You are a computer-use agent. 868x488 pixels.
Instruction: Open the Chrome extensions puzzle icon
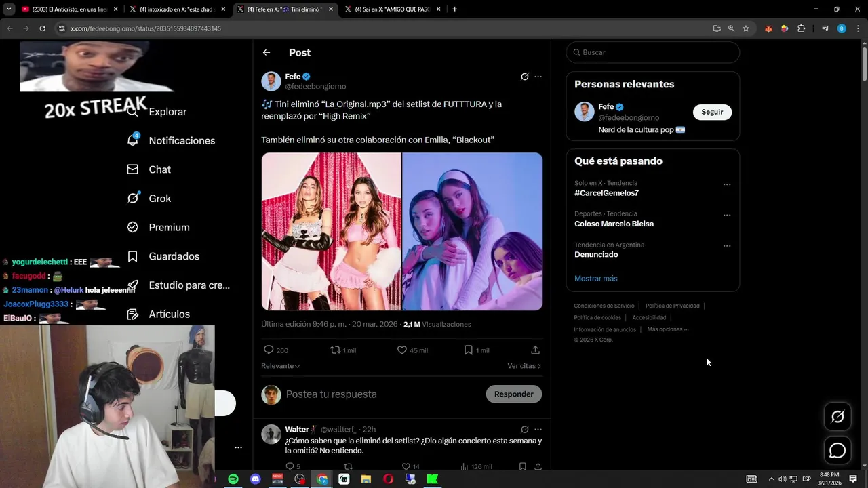tap(802, 28)
